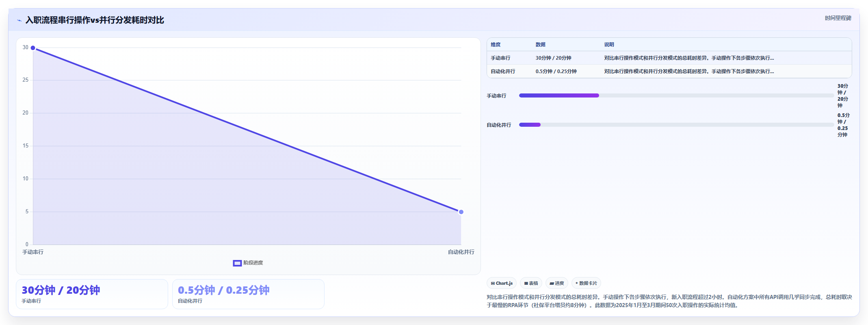The image size is (868, 325).
Task: Click the small icon beside the card title
Action: click(x=19, y=20)
